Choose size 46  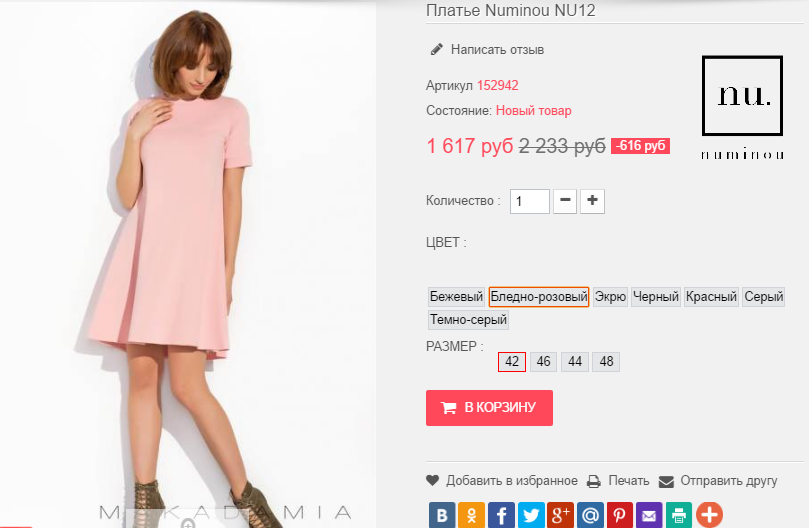(x=544, y=362)
